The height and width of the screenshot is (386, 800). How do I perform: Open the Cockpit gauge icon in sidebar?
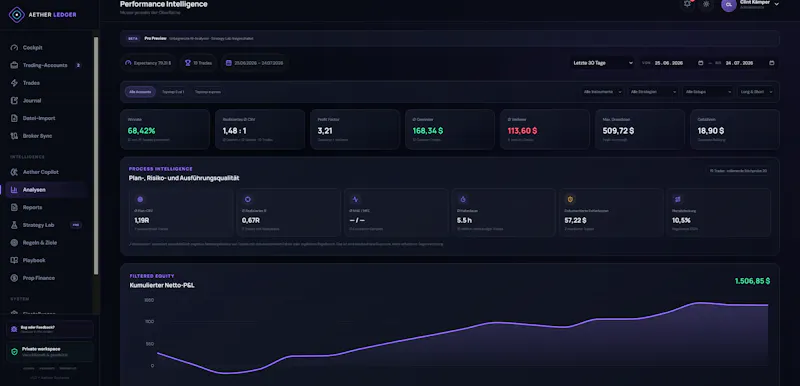(x=14, y=47)
